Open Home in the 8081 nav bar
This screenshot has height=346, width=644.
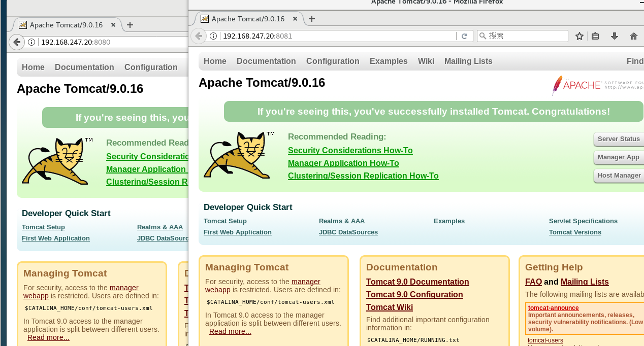pyautogui.click(x=215, y=61)
